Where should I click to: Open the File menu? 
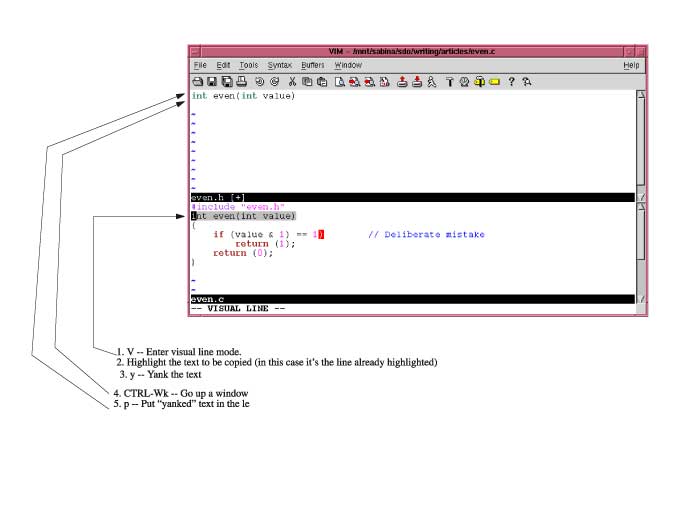pos(200,65)
